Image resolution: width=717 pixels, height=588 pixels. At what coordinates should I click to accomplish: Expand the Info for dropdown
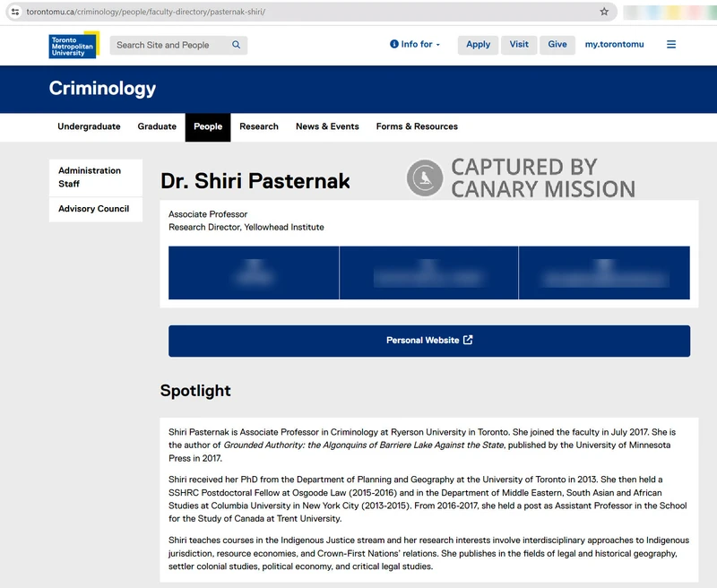click(x=415, y=44)
